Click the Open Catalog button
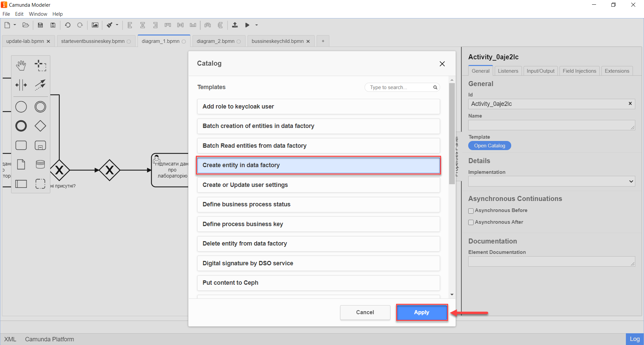Screen dimensions: 644x345 [489, 146]
